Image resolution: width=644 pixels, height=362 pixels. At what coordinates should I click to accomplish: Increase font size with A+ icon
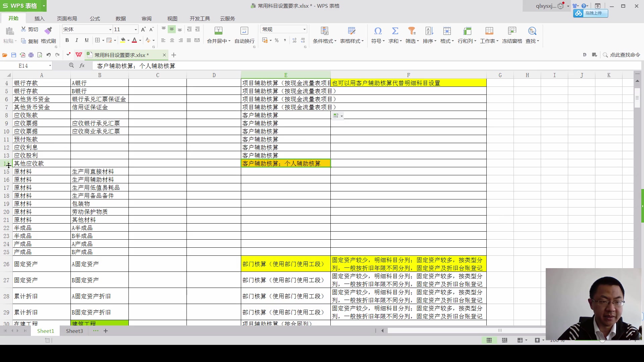143,29
